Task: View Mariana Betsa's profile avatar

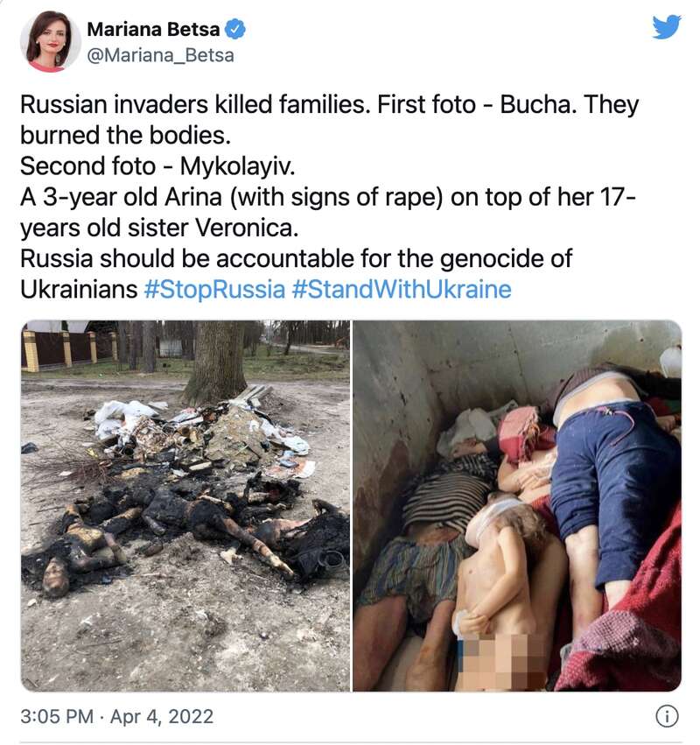Action: 51,42
